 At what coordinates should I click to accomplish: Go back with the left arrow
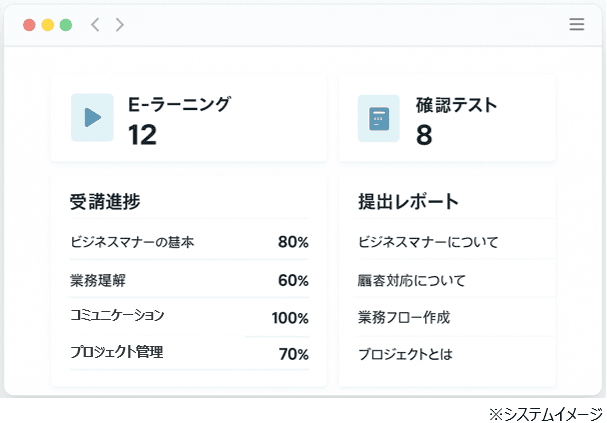coord(95,25)
